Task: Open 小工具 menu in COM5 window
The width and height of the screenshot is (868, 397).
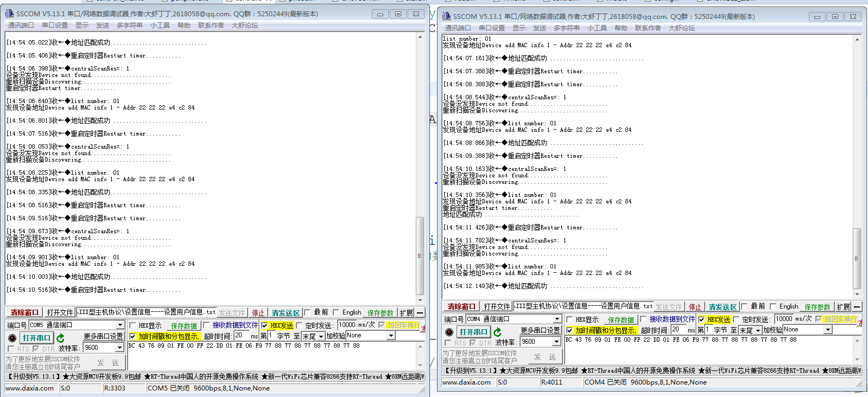Action: [160, 25]
